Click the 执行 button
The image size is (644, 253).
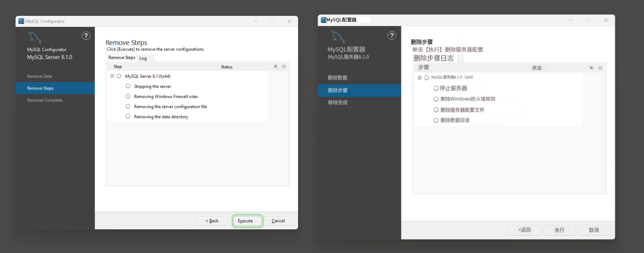(560, 230)
